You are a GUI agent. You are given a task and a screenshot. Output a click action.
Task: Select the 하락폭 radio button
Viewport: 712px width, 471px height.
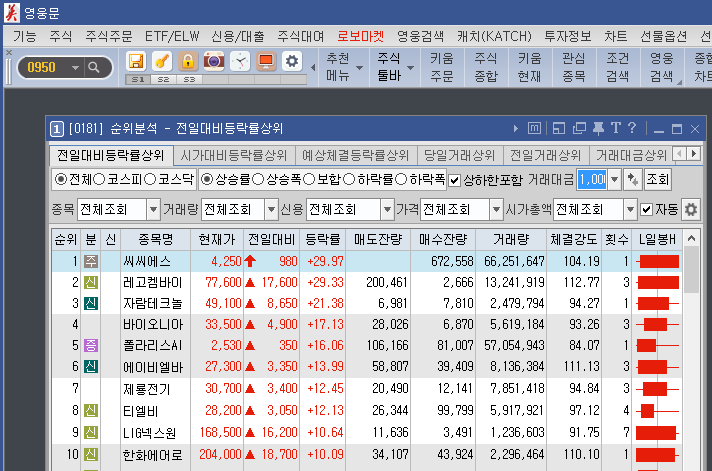point(400,179)
